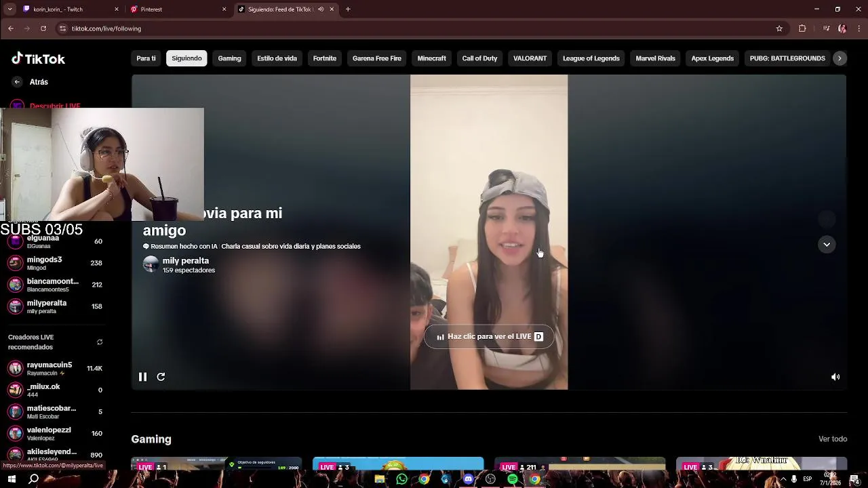
Task: Select the VALORANT category
Action: 530,58
